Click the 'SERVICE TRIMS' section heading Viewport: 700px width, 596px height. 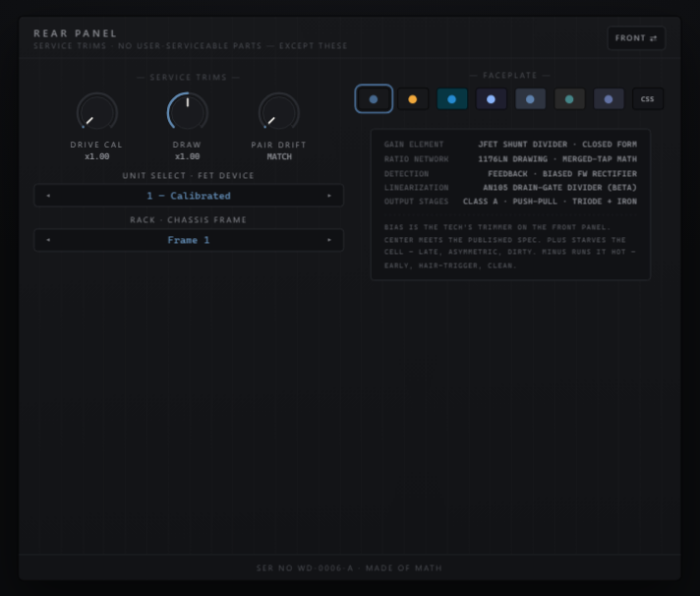189,78
